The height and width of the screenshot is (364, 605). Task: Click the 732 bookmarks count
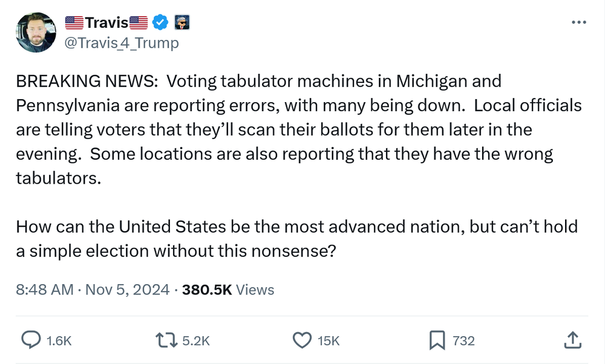click(x=463, y=341)
